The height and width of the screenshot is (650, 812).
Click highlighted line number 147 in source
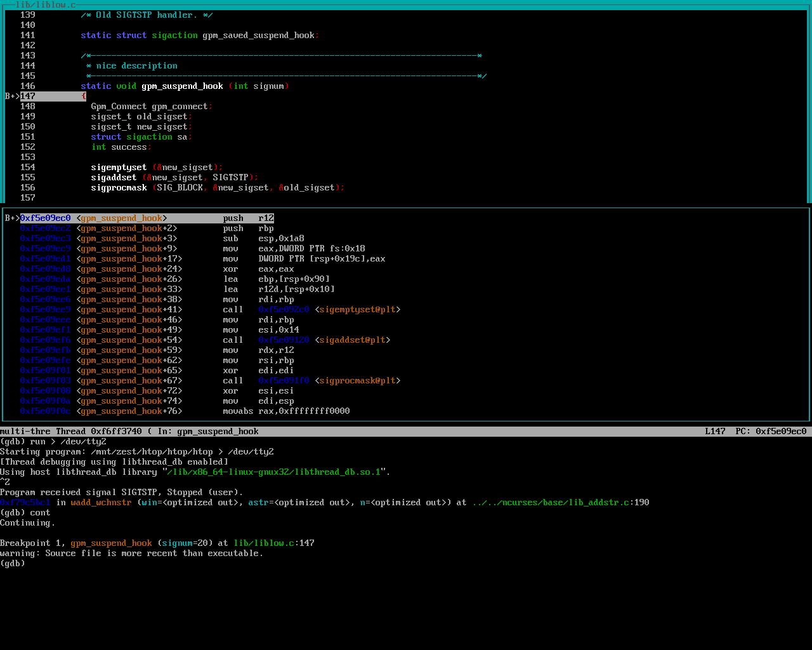tap(28, 96)
